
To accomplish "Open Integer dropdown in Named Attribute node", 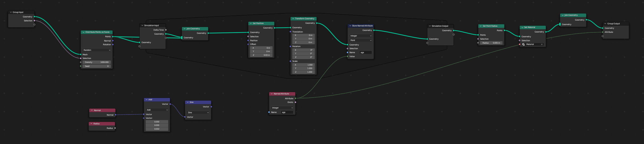I will point(282,108).
